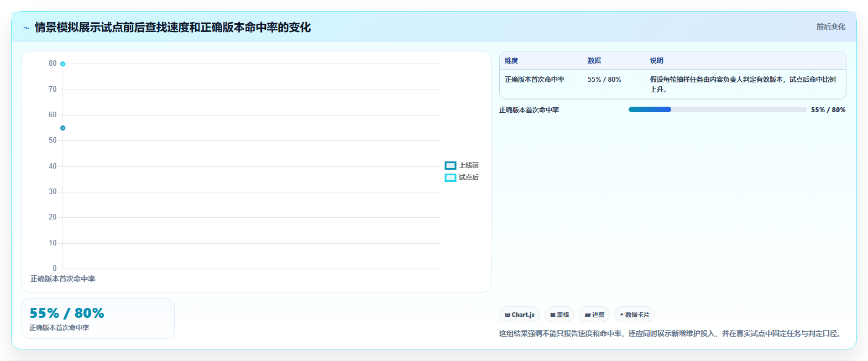The height and width of the screenshot is (361, 868).
Task: Click the 维度 table column header
Action: tap(511, 61)
